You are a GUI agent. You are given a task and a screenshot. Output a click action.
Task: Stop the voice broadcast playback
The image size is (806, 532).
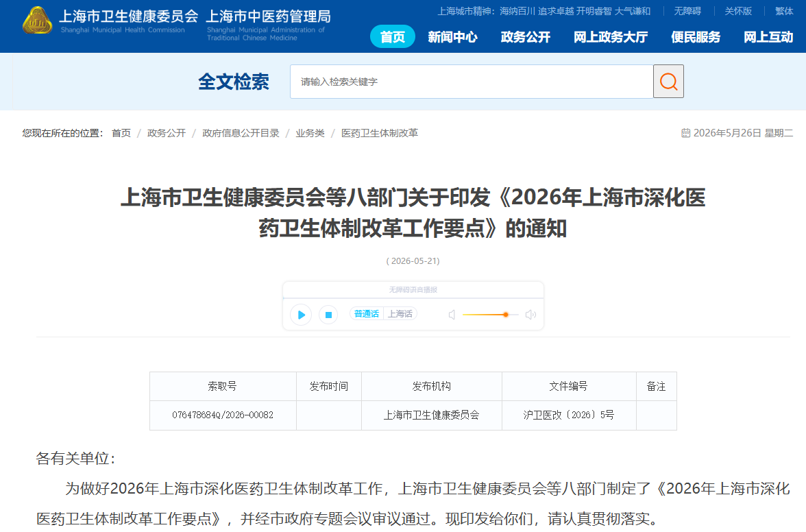[328, 315]
